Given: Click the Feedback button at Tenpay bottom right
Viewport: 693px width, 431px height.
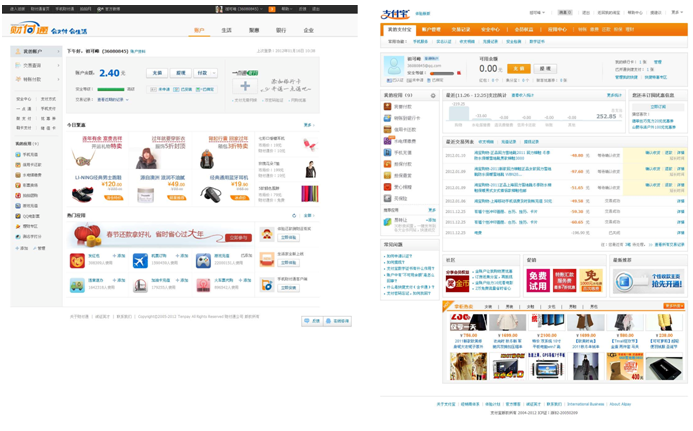Looking at the screenshot, I should [x=312, y=321].
